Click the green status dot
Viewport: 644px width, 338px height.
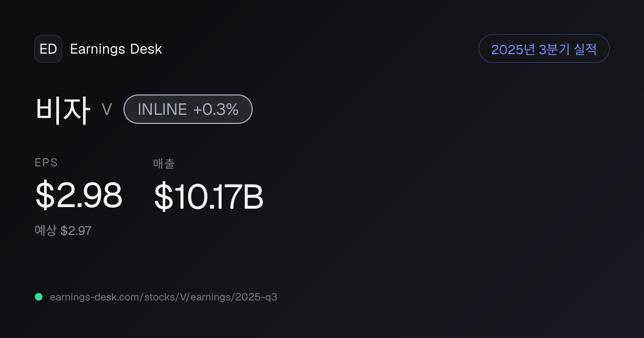39,297
